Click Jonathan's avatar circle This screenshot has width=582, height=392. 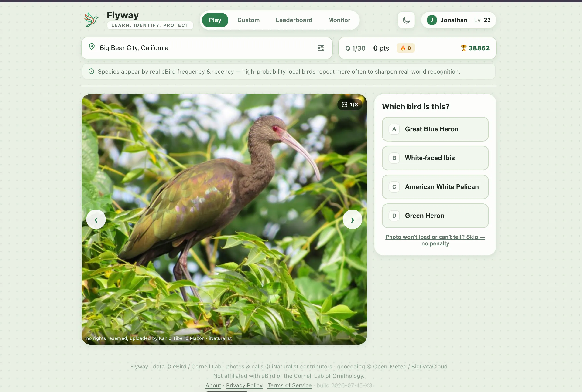tap(432, 20)
